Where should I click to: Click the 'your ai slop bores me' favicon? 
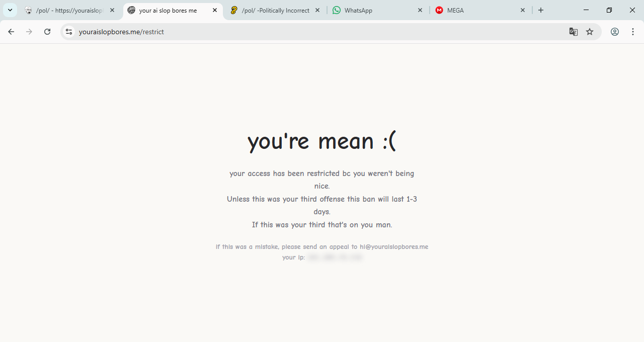(131, 10)
